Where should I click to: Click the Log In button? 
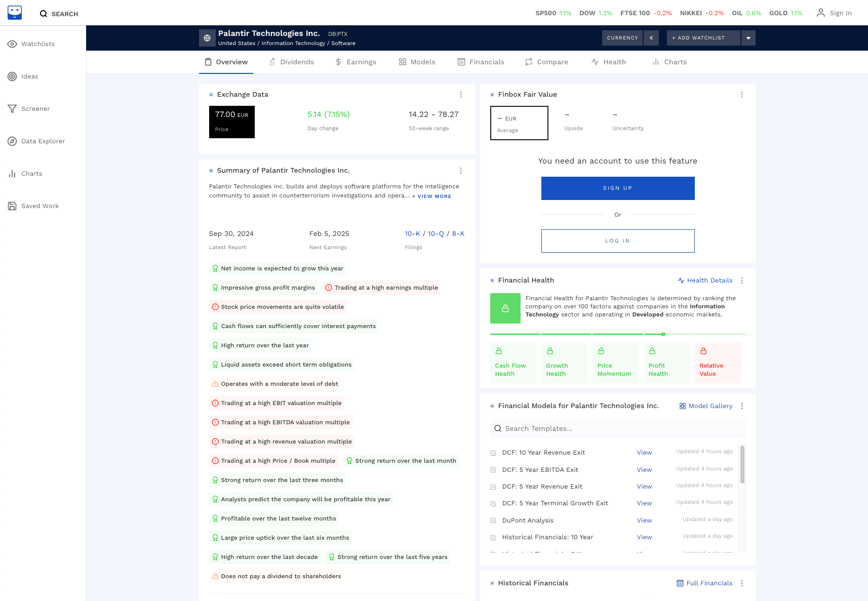click(618, 241)
